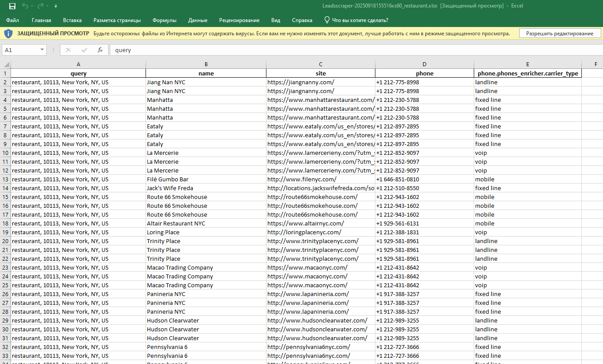Open the Файл menu
Image resolution: width=603 pixels, height=364 pixels.
12,20
